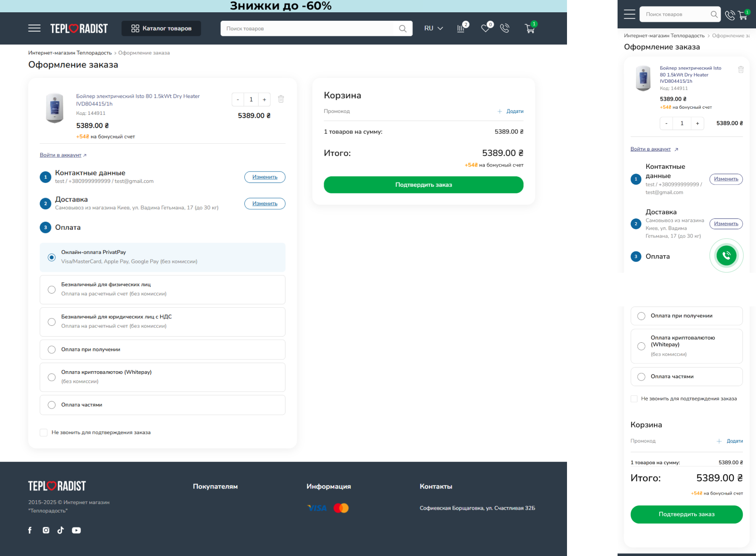Open the 'Каталог товаров' menu
The width and height of the screenshot is (756, 556).
161,28
